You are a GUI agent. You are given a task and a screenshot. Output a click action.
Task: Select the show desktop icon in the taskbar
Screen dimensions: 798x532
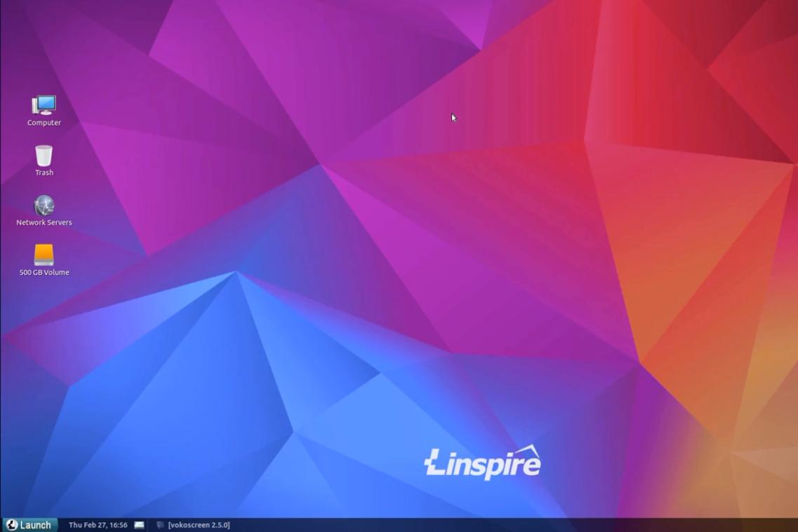click(139, 524)
